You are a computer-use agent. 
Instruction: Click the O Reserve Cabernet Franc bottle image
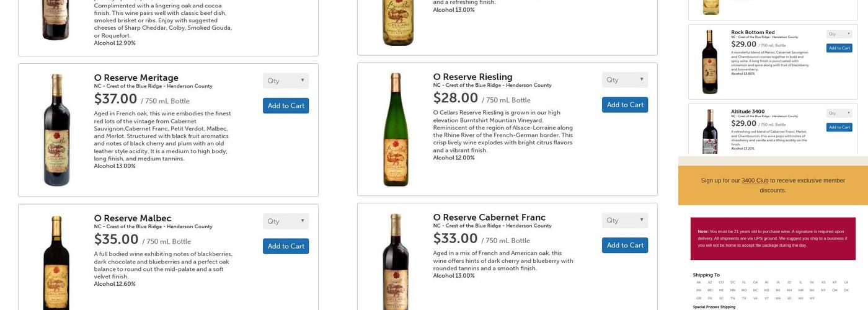pyautogui.click(x=396, y=261)
